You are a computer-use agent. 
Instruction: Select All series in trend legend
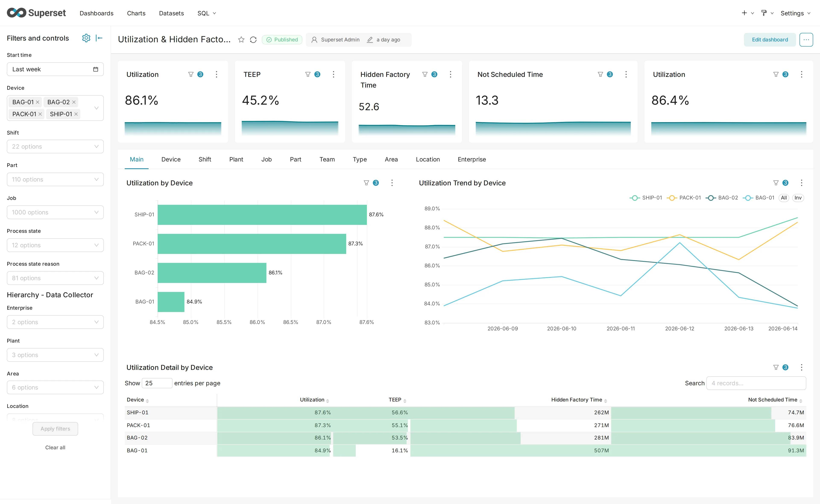coord(784,198)
